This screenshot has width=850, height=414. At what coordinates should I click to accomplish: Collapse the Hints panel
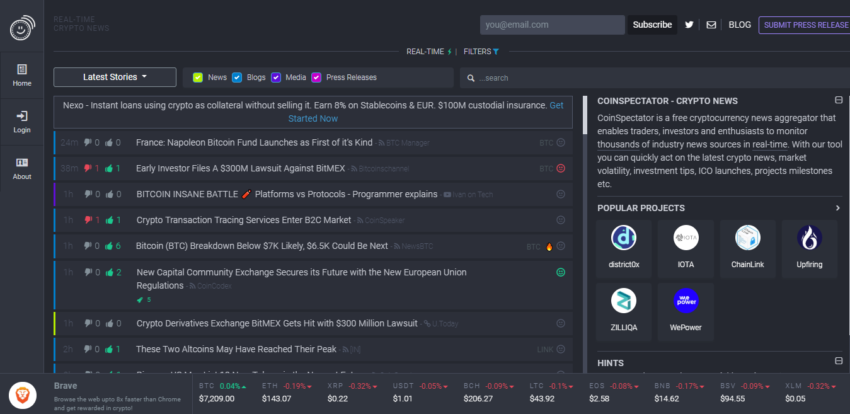(x=839, y=361)
